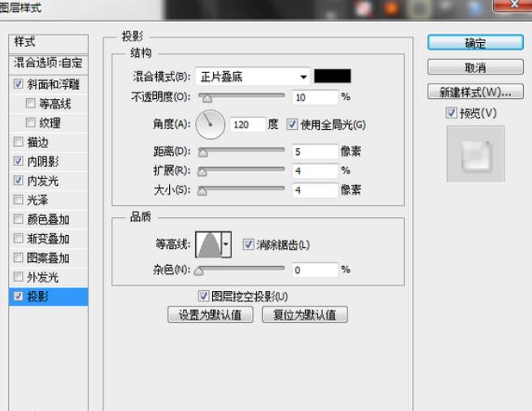Click the black shadow color swatch
Image resolution: width=532 pixels, height=411 pixels.
[x=333, y=76]
